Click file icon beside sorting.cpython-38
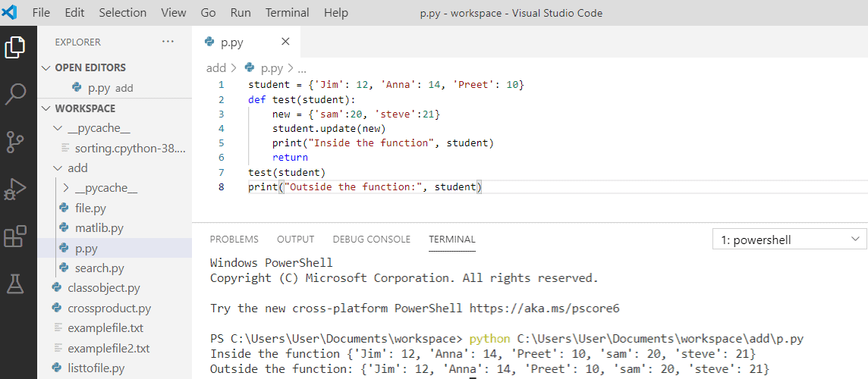868x379 pixels. tap(65, 148)
